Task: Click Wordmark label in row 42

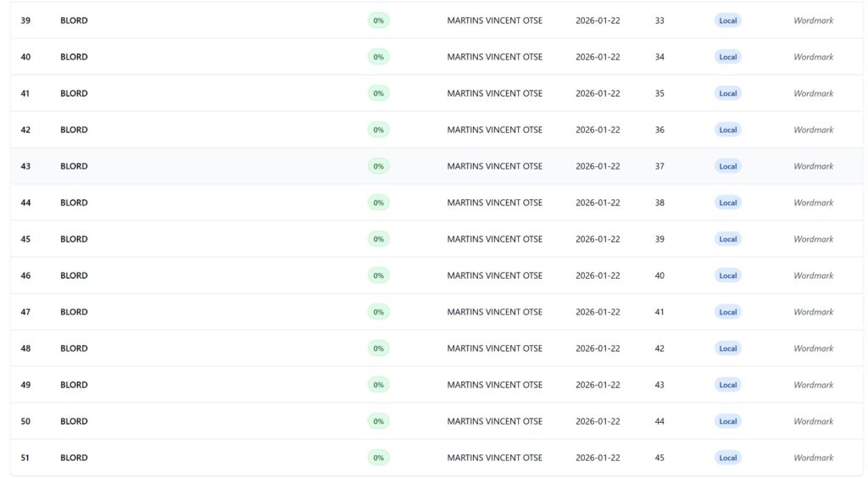Action: pyautogui.click(x=813, y=130)
